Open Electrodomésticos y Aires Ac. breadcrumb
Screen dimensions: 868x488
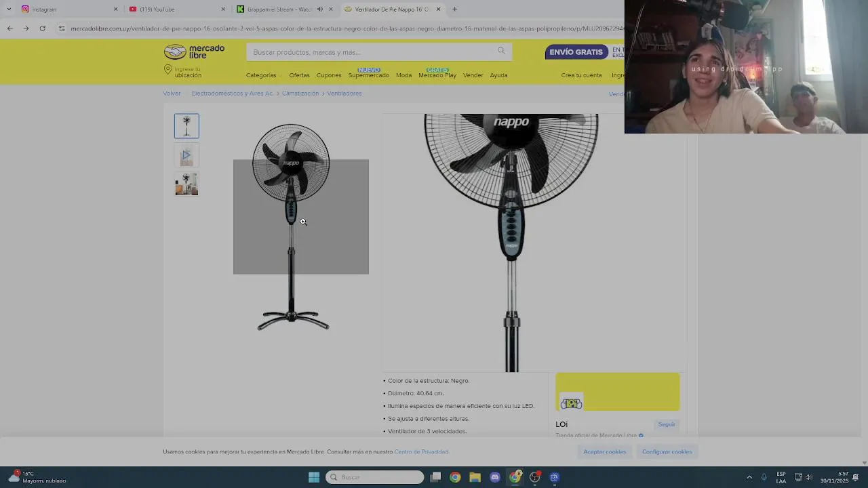[x=233, y=94]
